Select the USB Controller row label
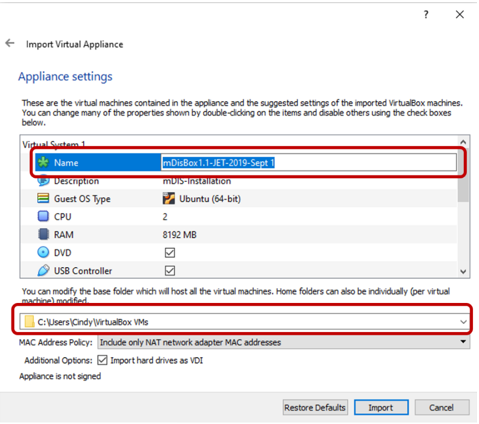Viewport: 479px width, 424px height. click(83, 271)
